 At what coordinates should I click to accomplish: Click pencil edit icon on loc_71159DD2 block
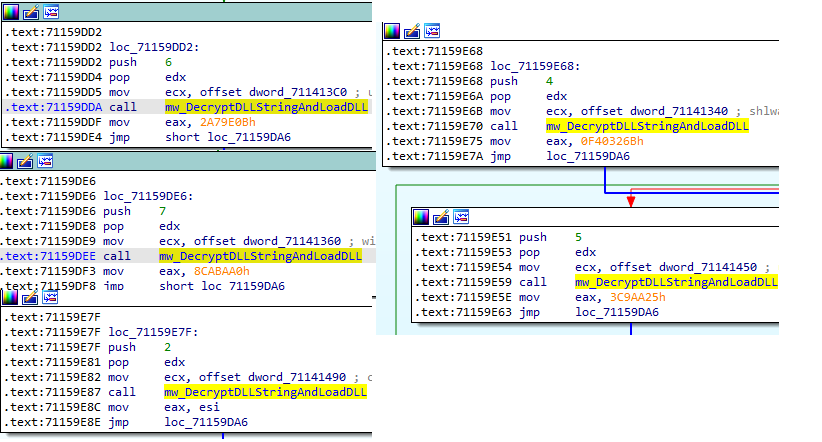coord(31,11)
